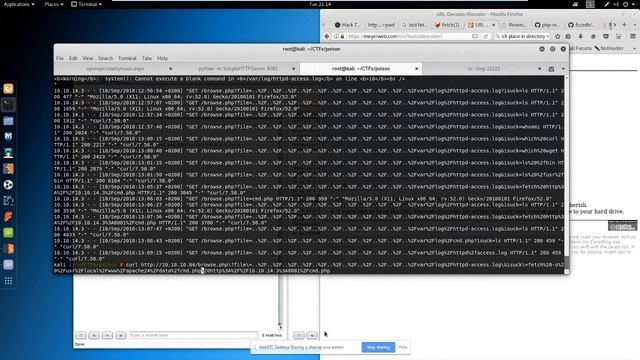Click the clock in the top bar
The image size is (640, 360).
(x=320, y=4)
